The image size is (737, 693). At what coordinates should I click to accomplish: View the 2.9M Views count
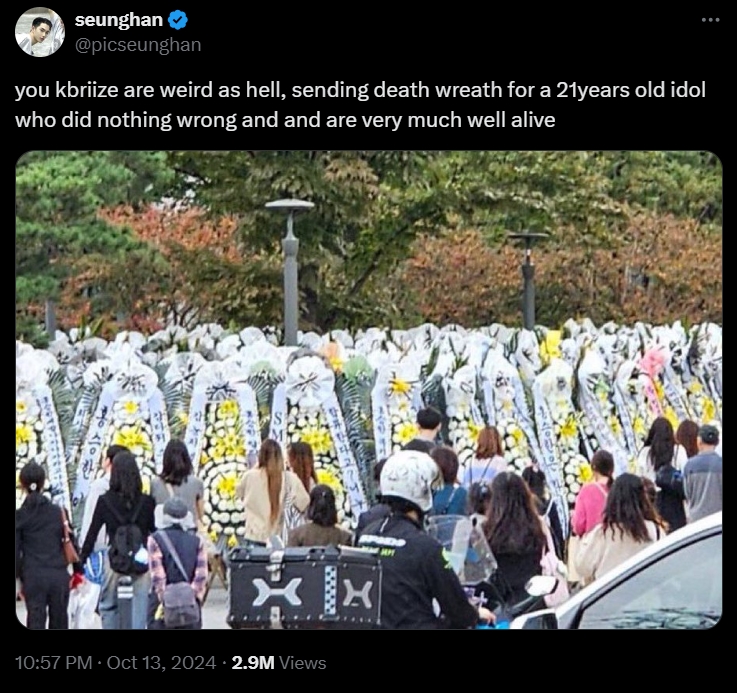coord(279,662)
